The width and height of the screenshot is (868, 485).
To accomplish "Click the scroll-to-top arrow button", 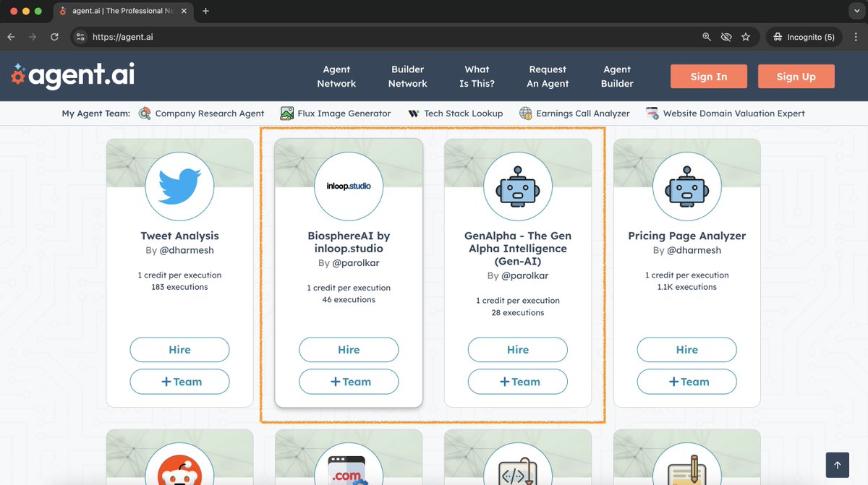I will click(837, 465).
